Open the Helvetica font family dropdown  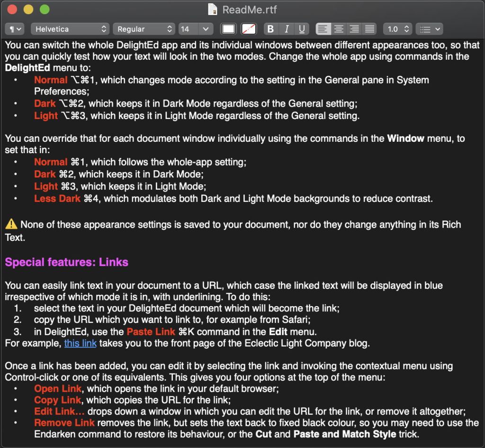(x=70, y=29)
